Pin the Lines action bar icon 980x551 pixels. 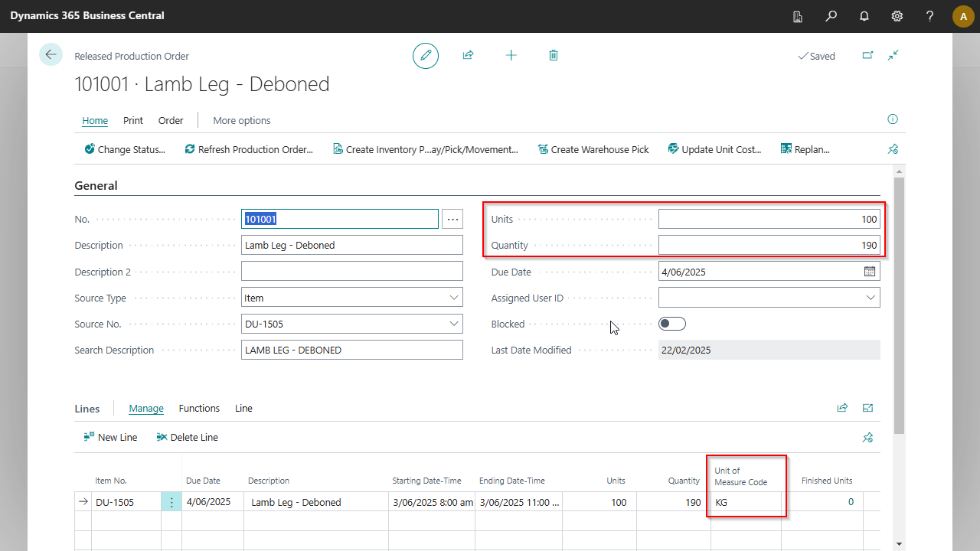click(x=867, y=438)
